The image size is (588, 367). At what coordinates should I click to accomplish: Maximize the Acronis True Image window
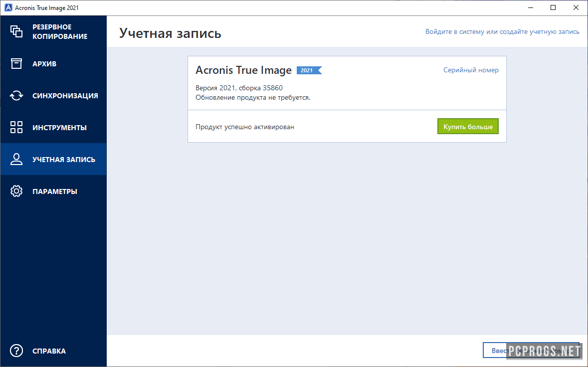pos(553,7)
